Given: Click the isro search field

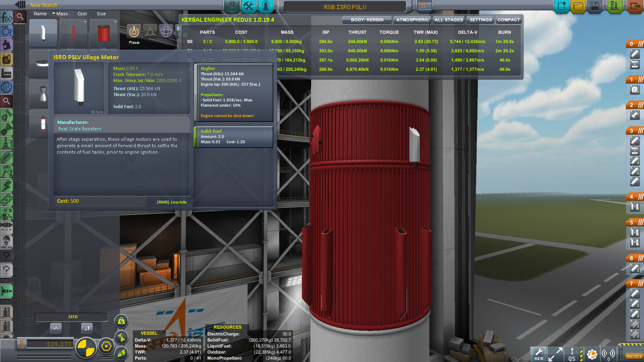Looking at the screenshot, I should coord(71,317).
